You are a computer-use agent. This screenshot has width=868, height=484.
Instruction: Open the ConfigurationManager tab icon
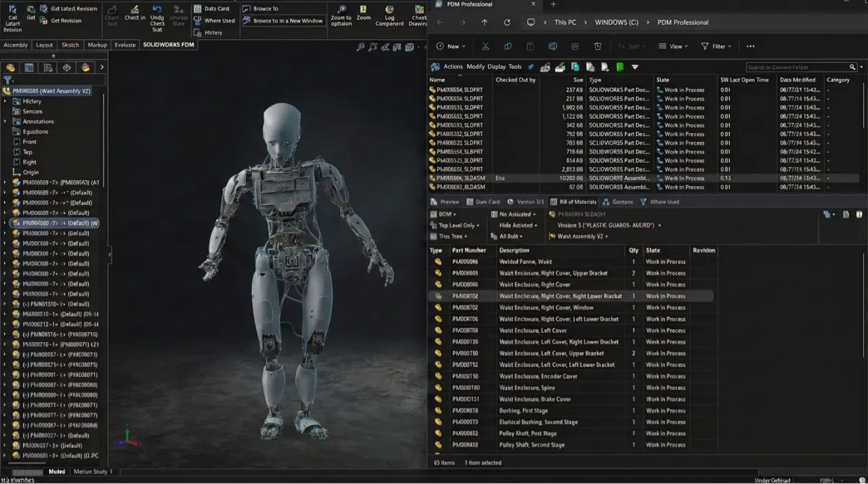coord(48,67)
